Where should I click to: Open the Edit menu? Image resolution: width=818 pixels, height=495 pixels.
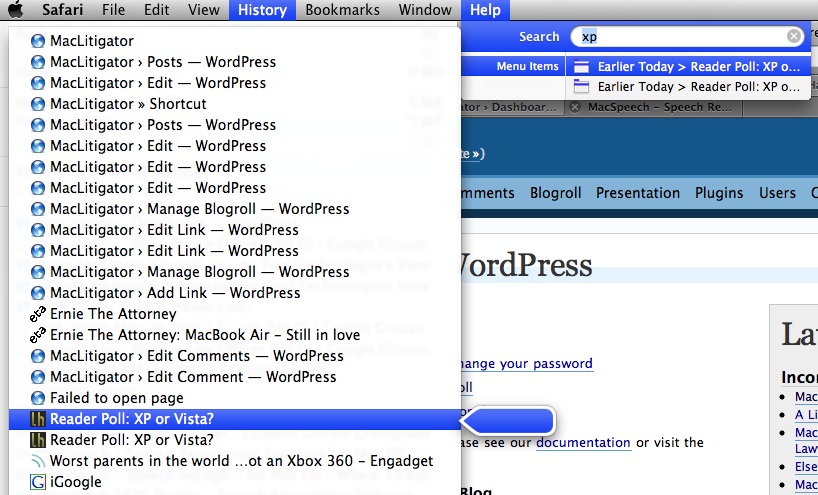[157, 9]
